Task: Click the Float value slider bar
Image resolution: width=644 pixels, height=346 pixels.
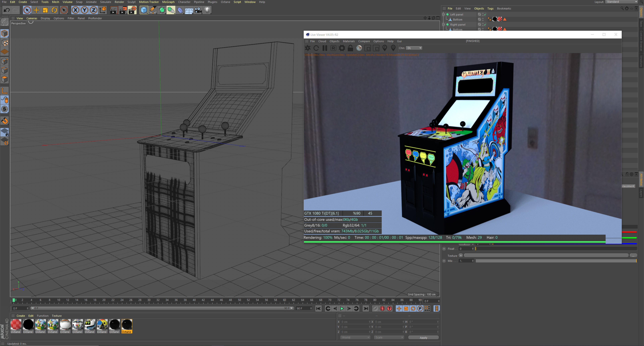Action: (x=556, y=249)
